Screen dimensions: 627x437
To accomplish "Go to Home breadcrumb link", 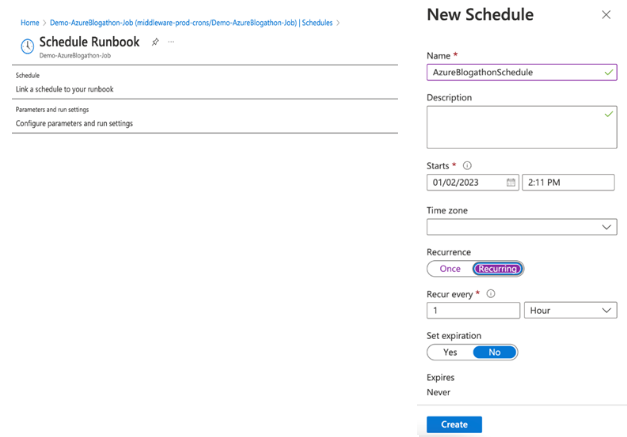I will click(30, 23).
